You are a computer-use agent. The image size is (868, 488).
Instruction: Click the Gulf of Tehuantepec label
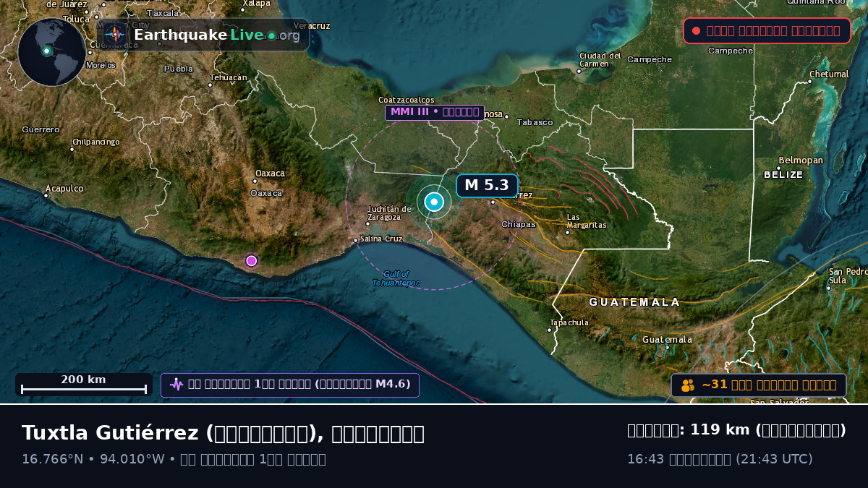[x=396, y=278]
